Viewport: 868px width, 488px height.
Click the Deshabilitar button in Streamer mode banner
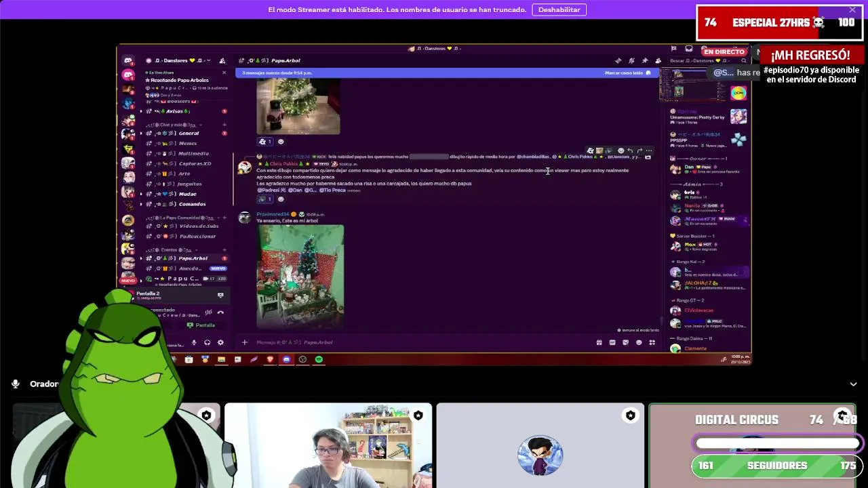tap(559, 9)
